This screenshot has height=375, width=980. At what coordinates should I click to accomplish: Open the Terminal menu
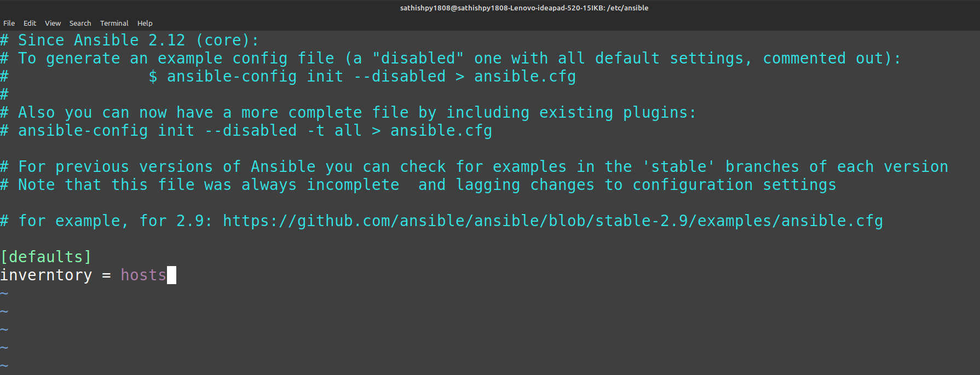[114, 23]
